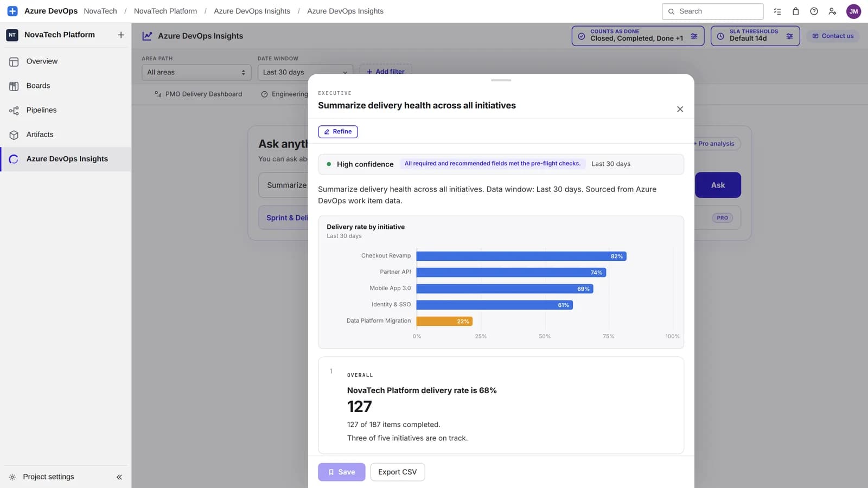Click the orange Data Platform Migration 22% bar
Image resolution: width=868 pixels, height=488 pixels.
[444, 321]
